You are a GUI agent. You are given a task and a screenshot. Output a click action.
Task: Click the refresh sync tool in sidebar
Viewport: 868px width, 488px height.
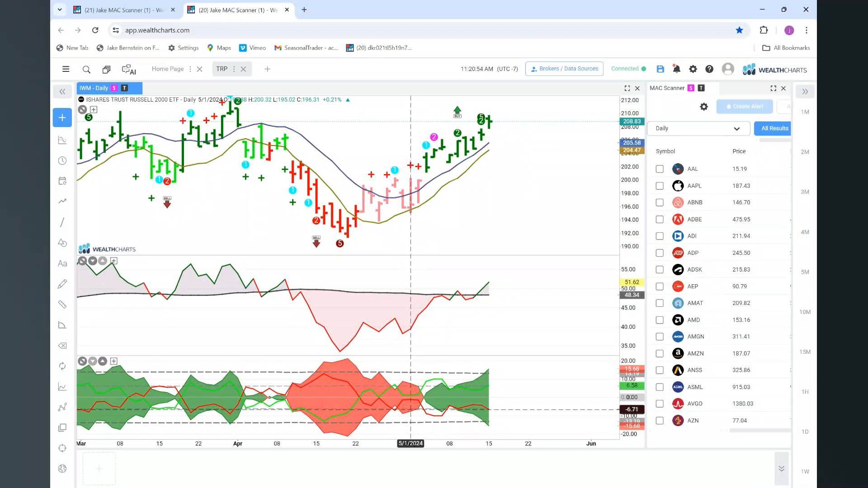coord(62,366)
